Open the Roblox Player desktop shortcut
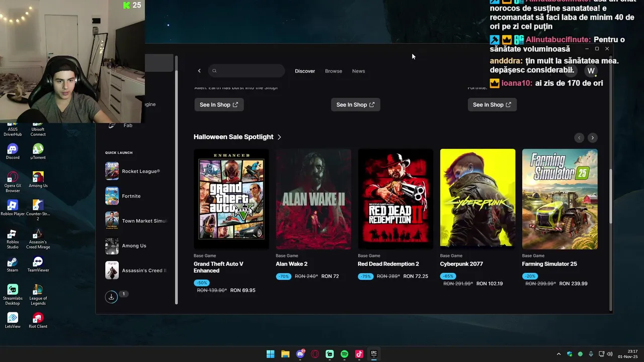The width and height of the screenshot is (644, 362). pyautogui.click(x=13, y=208)
